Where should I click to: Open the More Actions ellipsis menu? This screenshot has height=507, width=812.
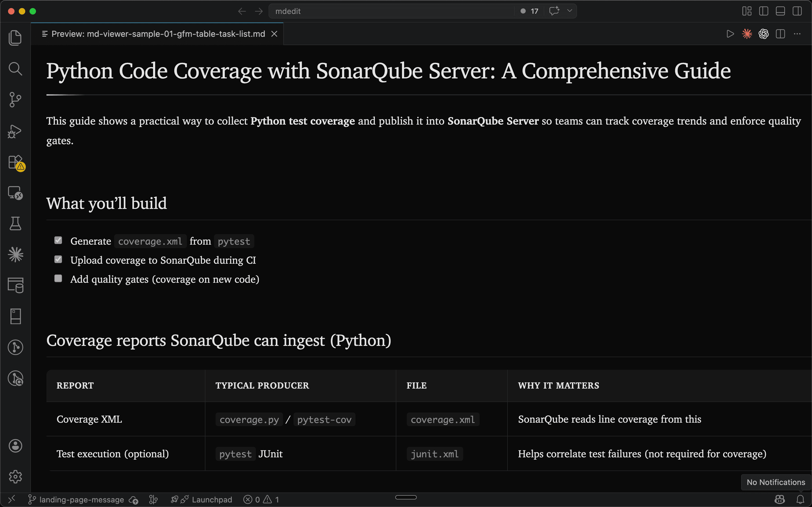pyautogui.click(x=797, y=34)
